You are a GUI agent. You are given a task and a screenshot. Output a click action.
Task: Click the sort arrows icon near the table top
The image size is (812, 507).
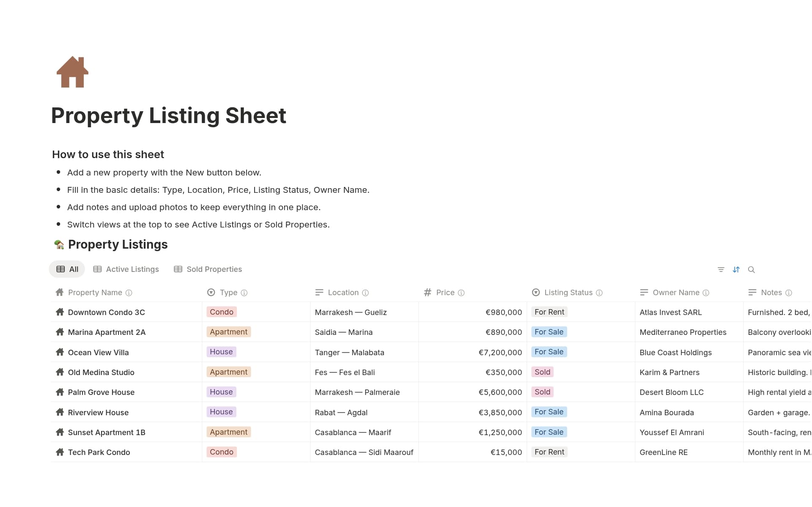coord(736,269)
